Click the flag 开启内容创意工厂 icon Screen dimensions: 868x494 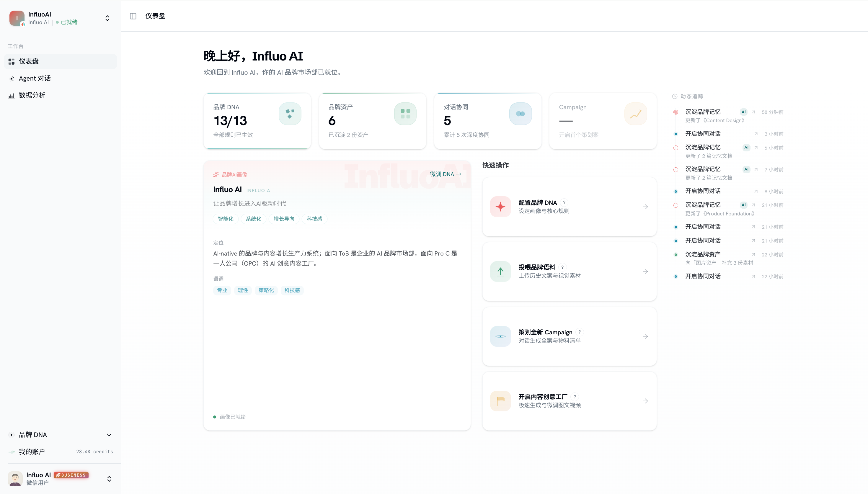(500, 401)
